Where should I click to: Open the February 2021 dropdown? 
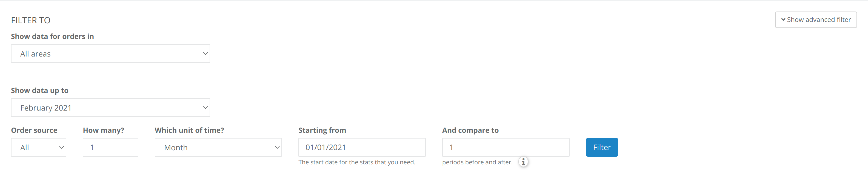coord(110,108)
